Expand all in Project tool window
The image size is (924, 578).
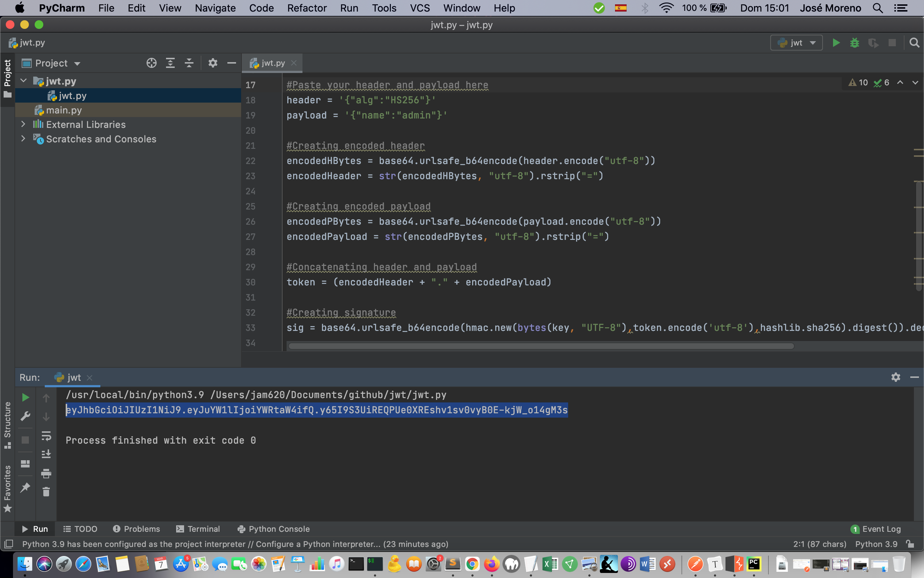170,63
